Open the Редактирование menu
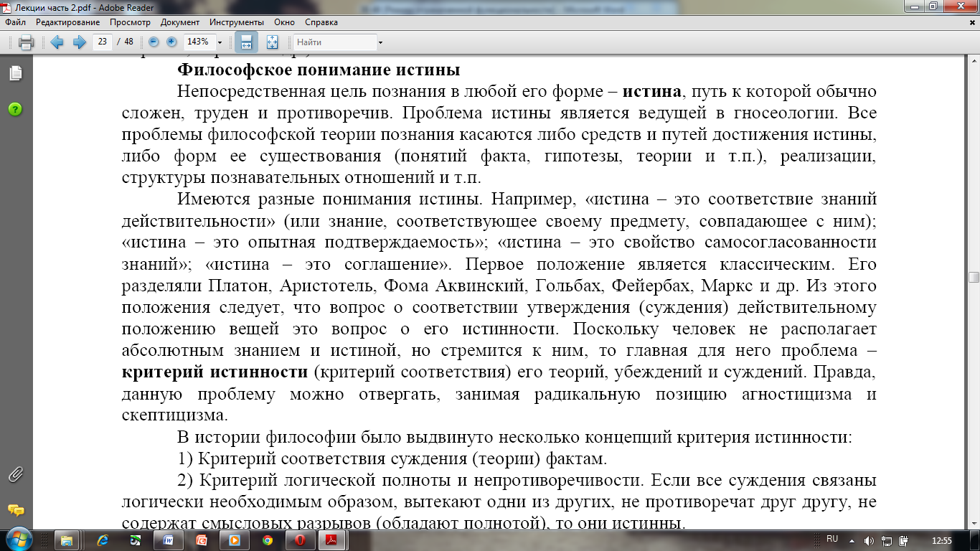980x551 pixels. point(68,22)
